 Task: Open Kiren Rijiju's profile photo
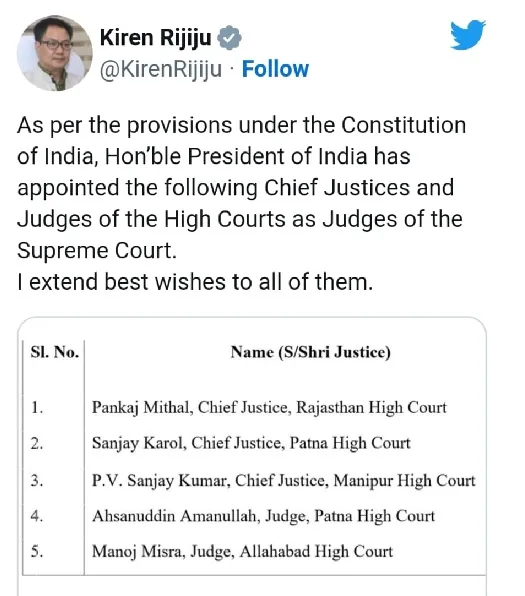point(55,53)
